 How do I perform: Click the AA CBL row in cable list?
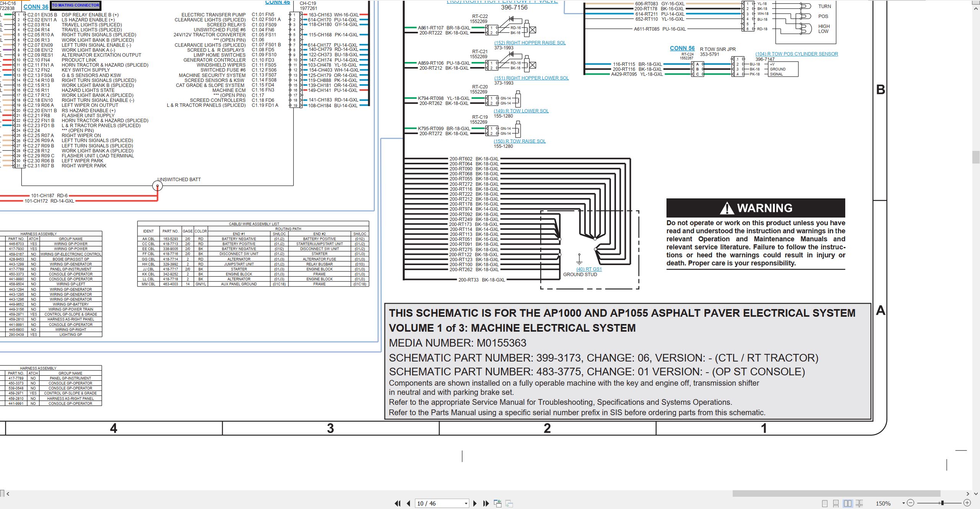(x=253, y=239)
